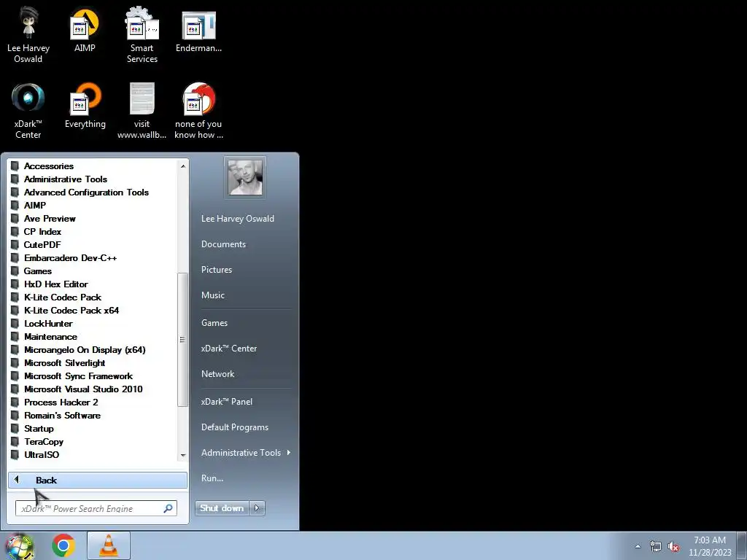Viewport: 747px width, 560px height.
Task: Click the muted volume tray icon
Action: pyautogui.click(x=673, y=546)
